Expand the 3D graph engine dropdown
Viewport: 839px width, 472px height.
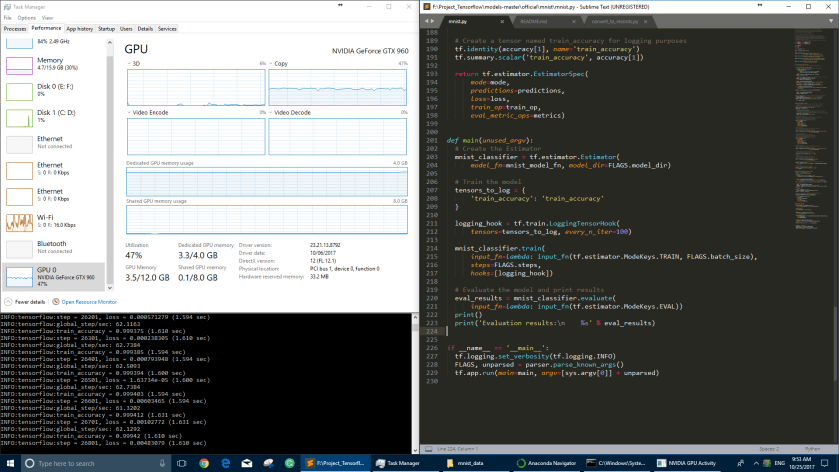(132, 63)
